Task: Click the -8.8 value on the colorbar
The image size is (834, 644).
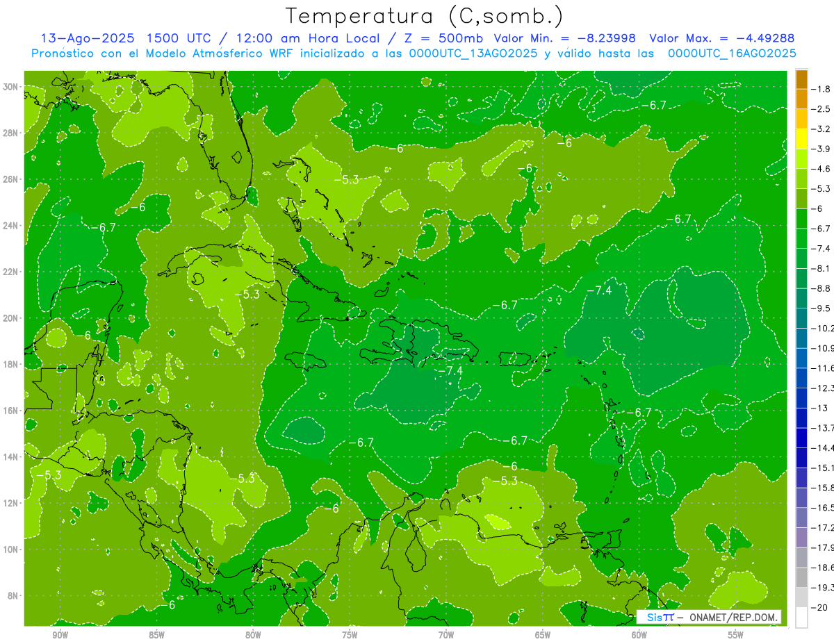Action: (x=822, y=288)
